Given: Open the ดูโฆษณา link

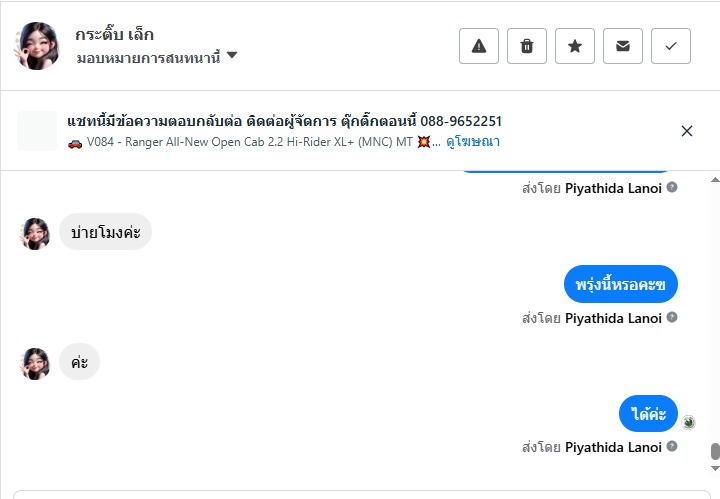Looking at the screenshot, I should click(x=473, y=142).
